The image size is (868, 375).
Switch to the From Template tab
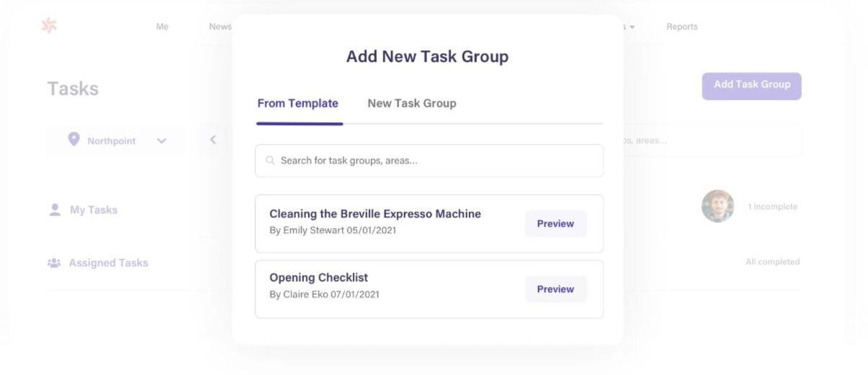[x=297, y=104]
